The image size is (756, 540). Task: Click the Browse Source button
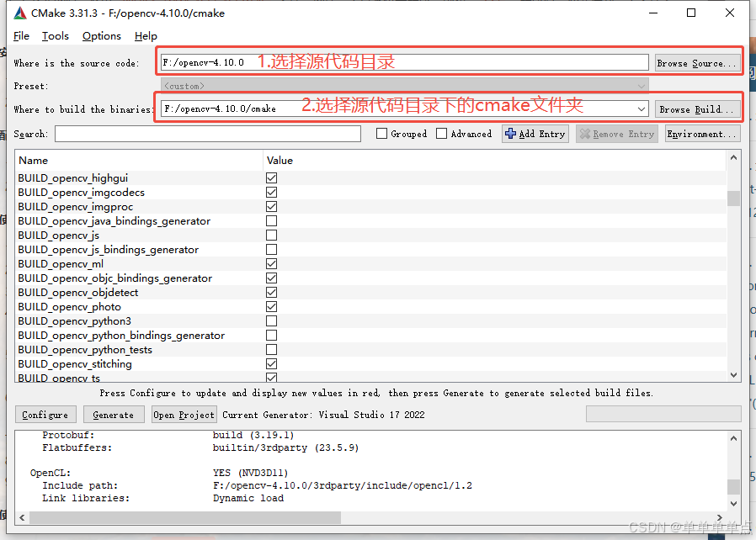coord(696,63)
